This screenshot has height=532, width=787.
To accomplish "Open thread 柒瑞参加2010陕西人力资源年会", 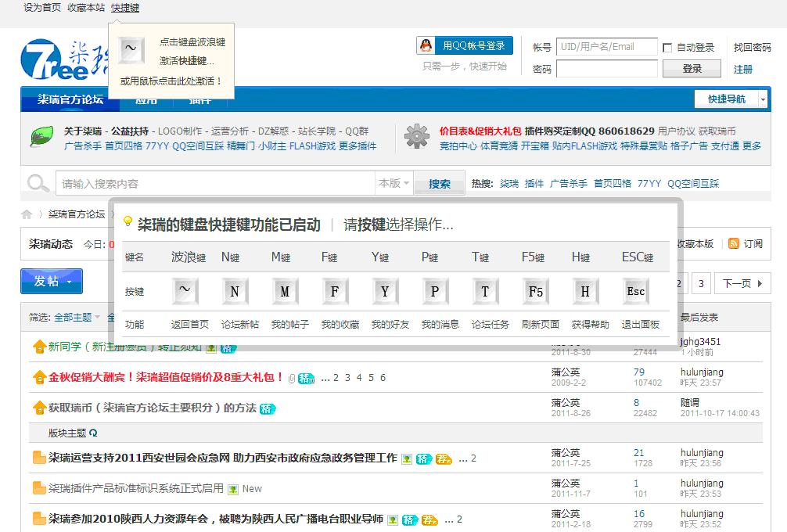I will (x=216, y=519).
